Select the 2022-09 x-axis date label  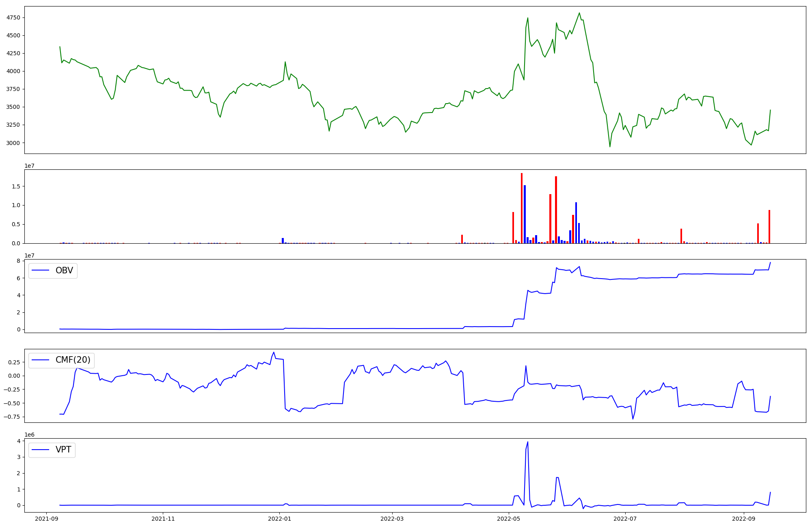click(x=744, y=519)
